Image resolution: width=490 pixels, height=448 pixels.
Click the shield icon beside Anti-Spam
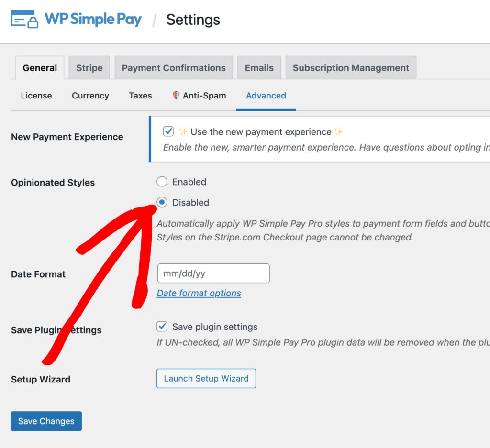click(176, 96)
